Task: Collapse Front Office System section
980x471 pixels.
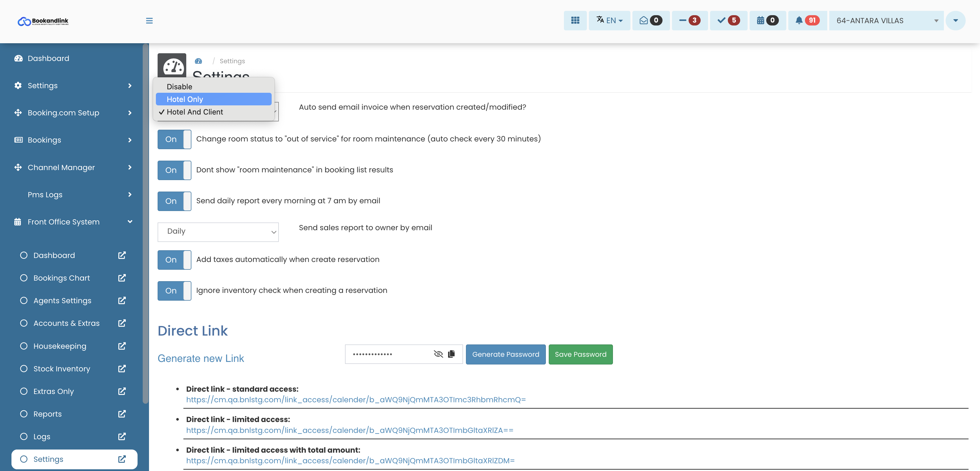Action: tap(130, 222)
